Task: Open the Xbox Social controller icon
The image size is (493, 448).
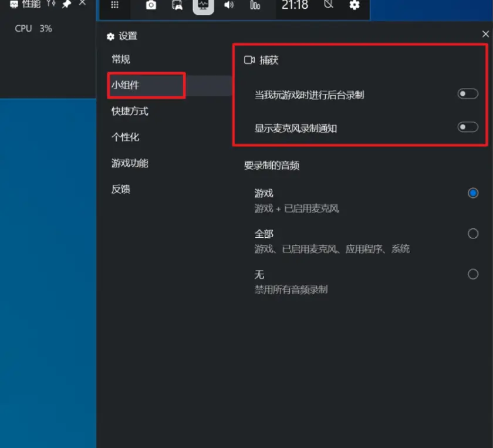Action: [177, 5]
